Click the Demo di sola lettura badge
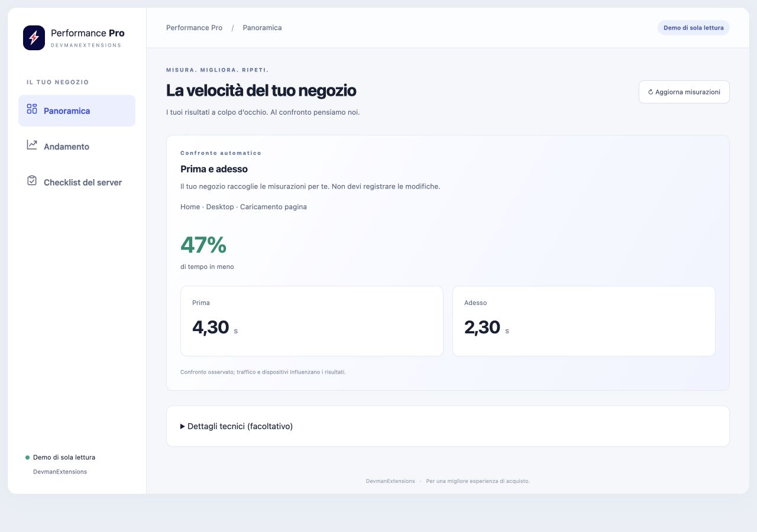The height and width of the screenshot is (532, 757). [x=694, y=28]
